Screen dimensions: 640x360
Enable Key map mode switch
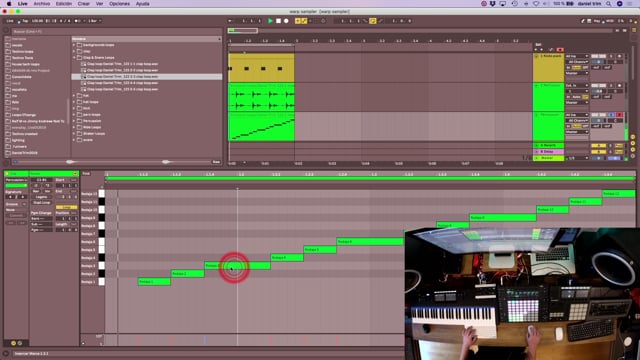tap(596, 21)
